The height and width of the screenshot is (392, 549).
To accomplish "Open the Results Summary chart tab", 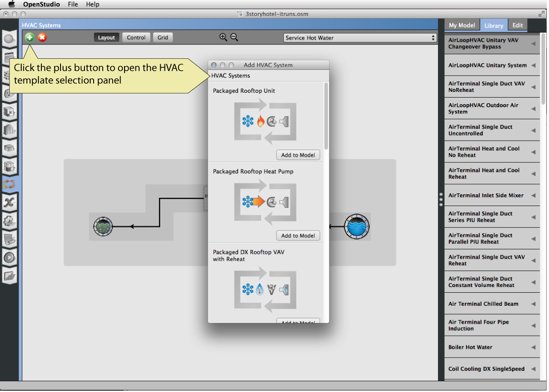I will [x=10, y=276].
